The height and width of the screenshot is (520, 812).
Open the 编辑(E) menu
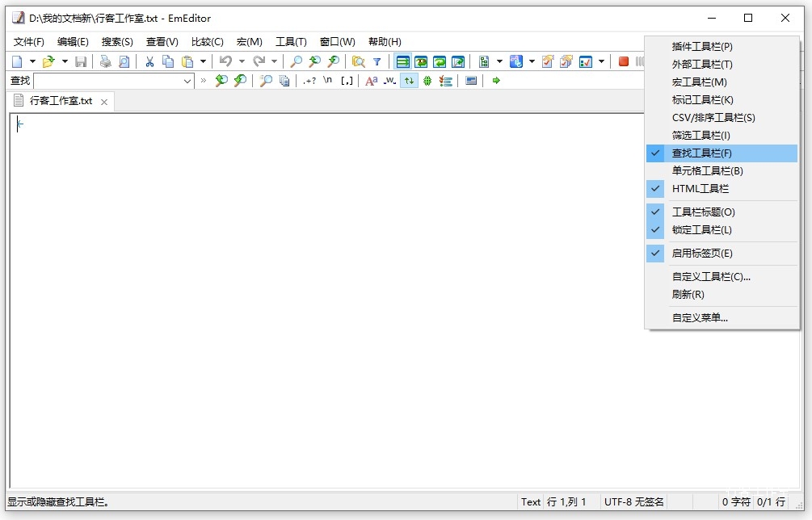click(73, 42)
